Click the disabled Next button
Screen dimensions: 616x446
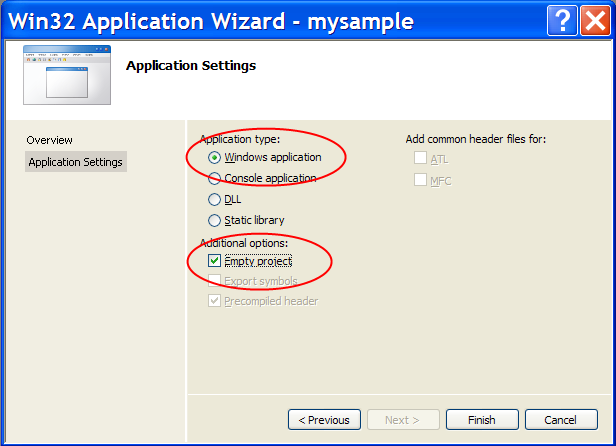pos(403,420)
